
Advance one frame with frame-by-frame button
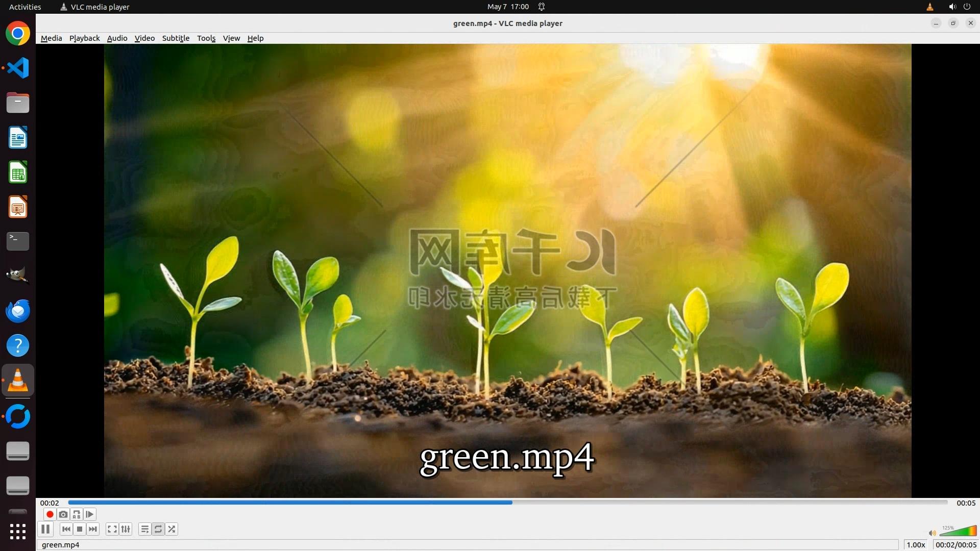pos(90,514)
